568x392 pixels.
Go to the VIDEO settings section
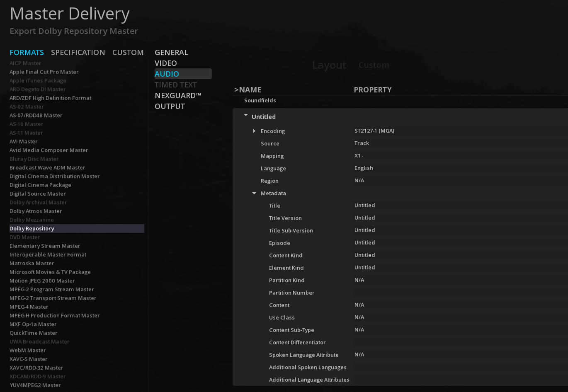tap(166, 63)
